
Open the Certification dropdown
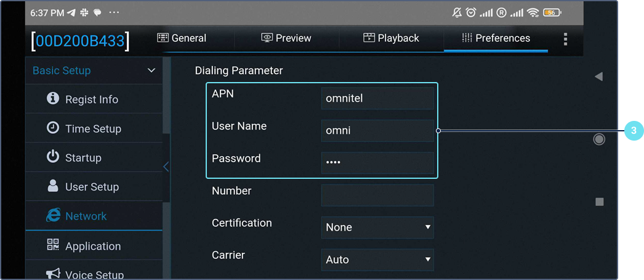pyautogui.click(x=377, y=227)
